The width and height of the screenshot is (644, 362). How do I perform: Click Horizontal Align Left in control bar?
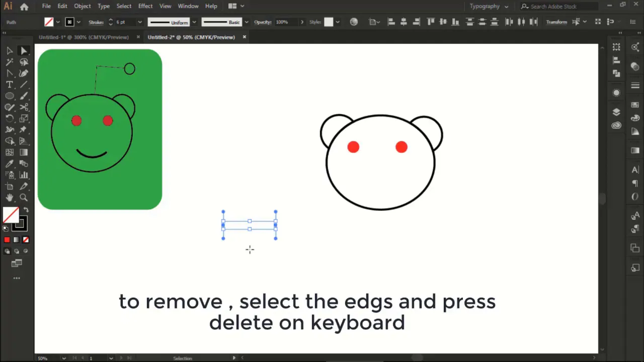click(x=391, y=22)
